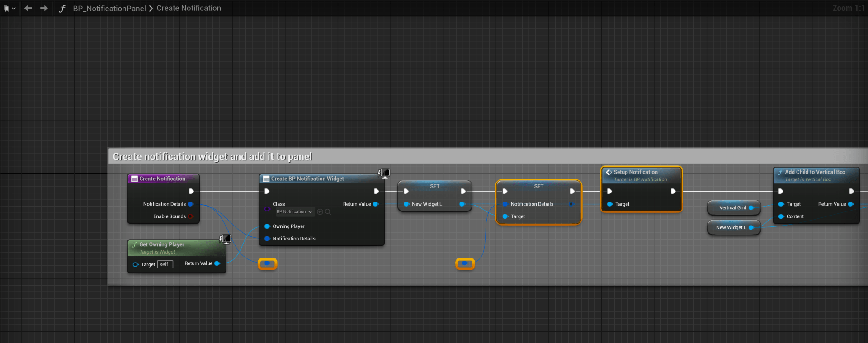The width and height of the screenshot is (868, 343).
Task: Click the browse-to-asset magnifier icon beside Class
Action: (328, 211)
